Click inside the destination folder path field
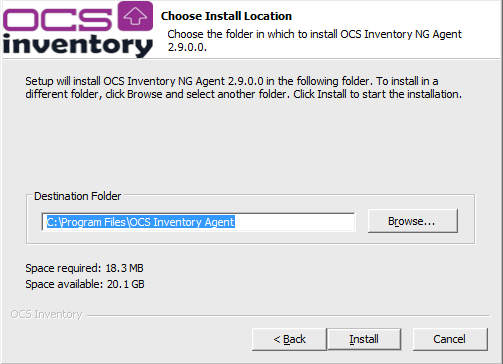Viewport: 503px width, 364px height. 198,222
